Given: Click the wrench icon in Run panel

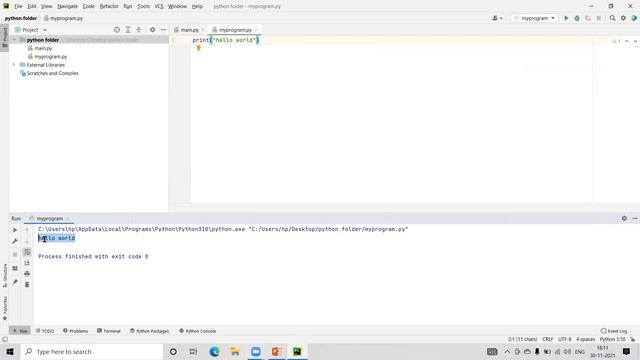Looking at the screenshot, I should click(15, 241).
